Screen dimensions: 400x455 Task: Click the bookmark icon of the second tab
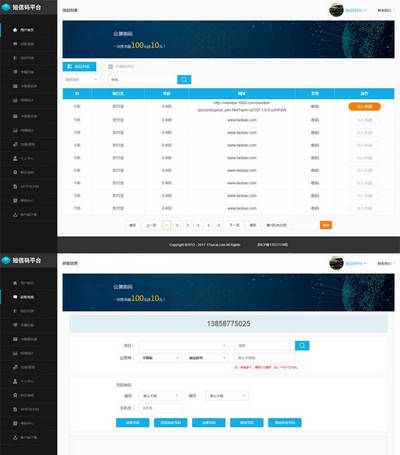pos(111,67)
